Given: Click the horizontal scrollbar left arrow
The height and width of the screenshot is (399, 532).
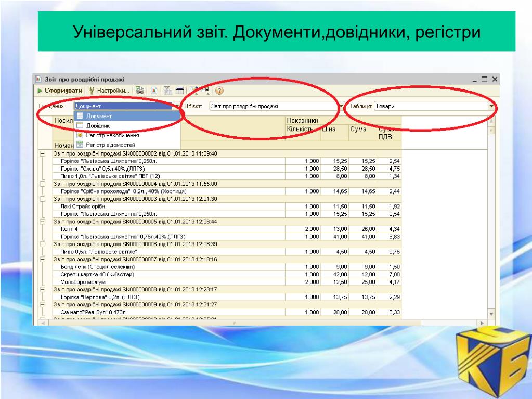Looking at the screenshot, I should tap(43, 323).
